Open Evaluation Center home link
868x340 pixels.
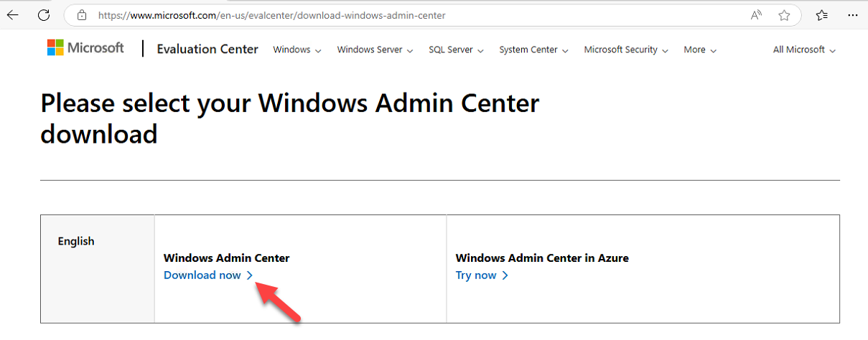(207, 49)
